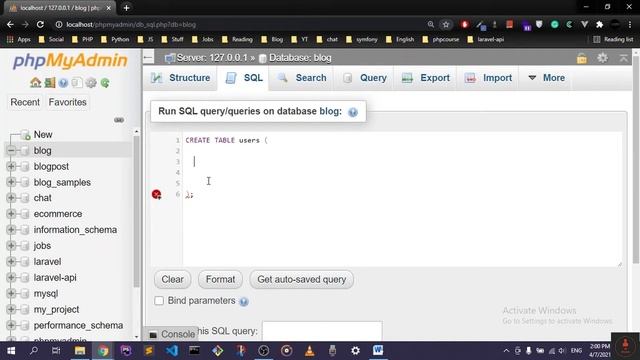Click Bind parameters help icon

click(244, 301)
